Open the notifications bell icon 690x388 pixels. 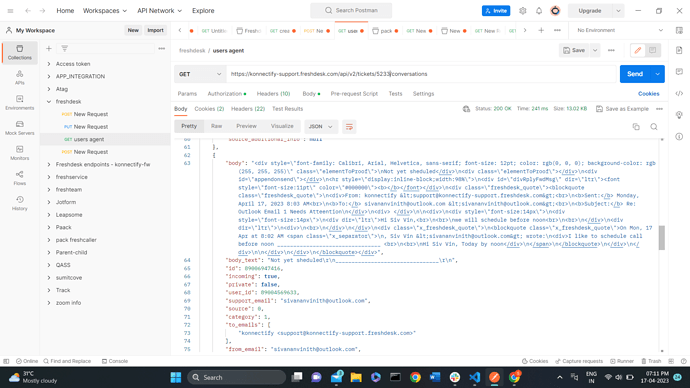(539, 11)
